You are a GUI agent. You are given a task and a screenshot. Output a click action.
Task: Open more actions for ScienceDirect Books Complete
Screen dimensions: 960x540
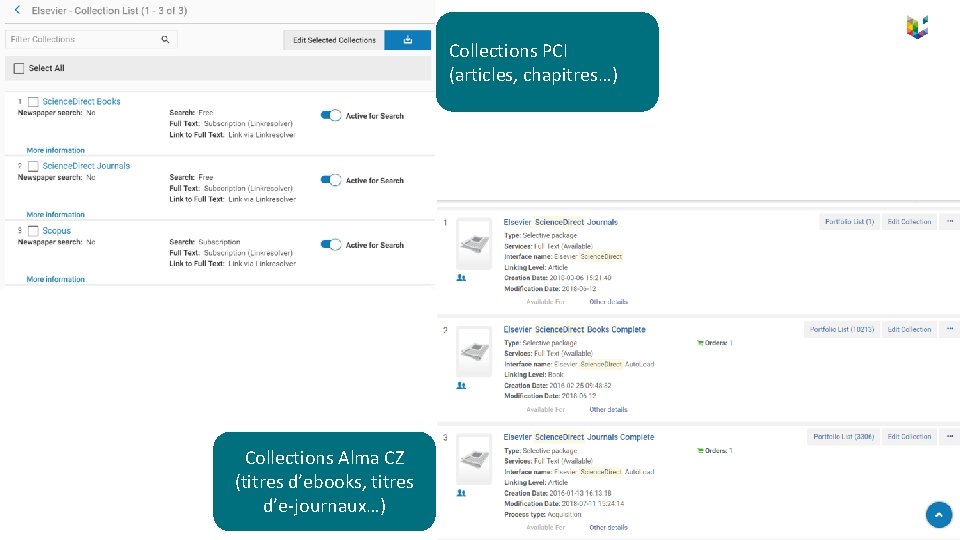coord(950,329)
